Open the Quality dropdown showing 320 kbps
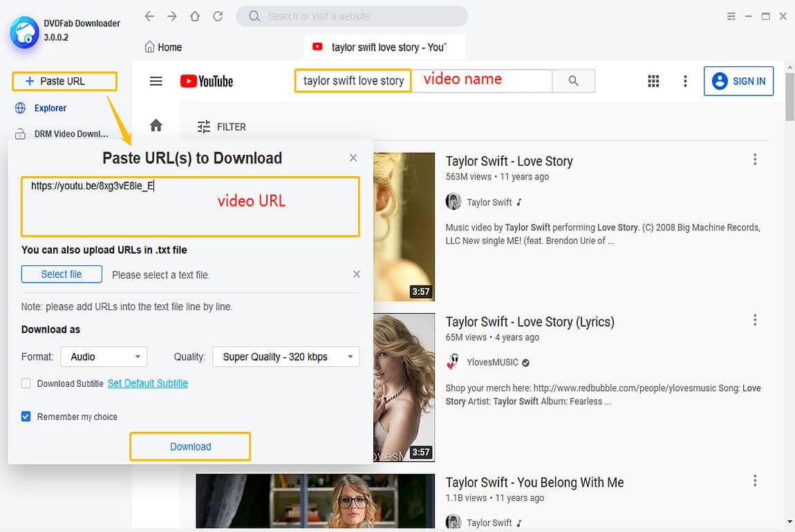This screenshot has width=795, height=532. [x=286, y=357]
